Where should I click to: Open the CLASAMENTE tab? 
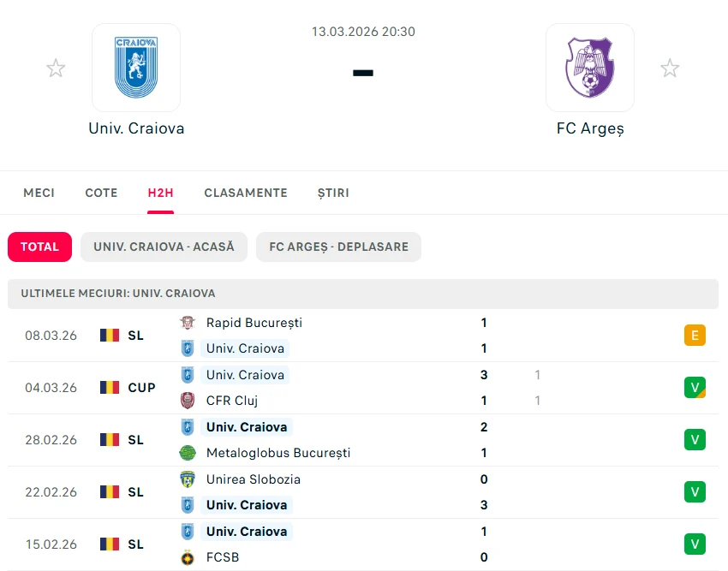click(x=246, y=193)
